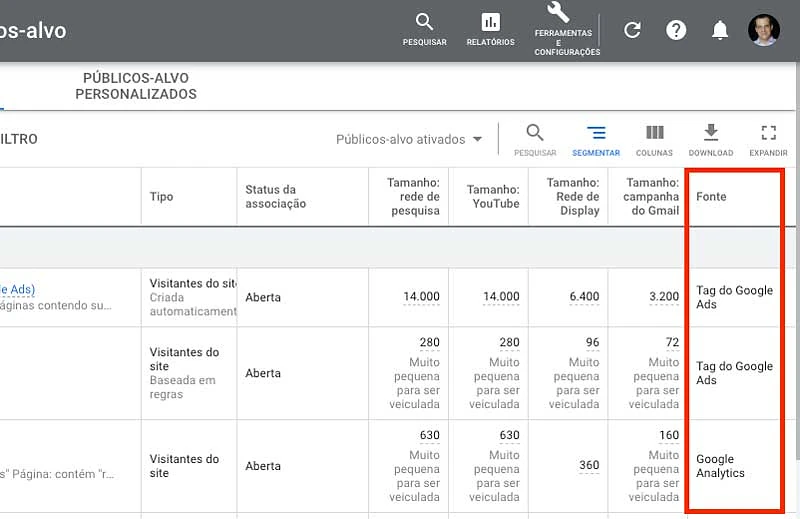Sort by the Tipo column header
Screen dimensions: 800x519
pyautogui.click(x=161, y=196)
